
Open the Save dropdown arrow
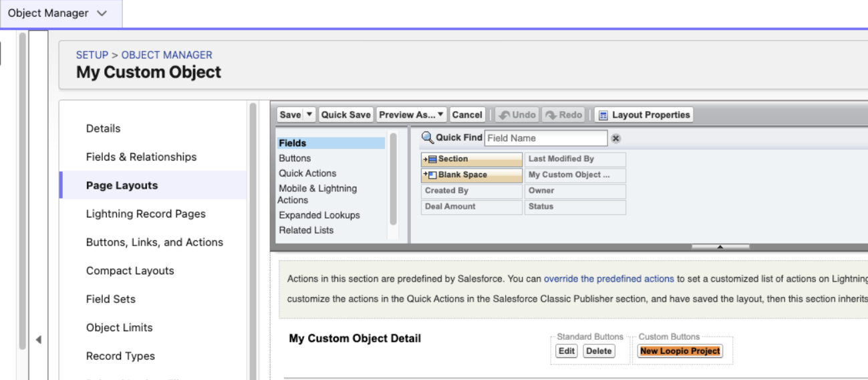[309, 115]
